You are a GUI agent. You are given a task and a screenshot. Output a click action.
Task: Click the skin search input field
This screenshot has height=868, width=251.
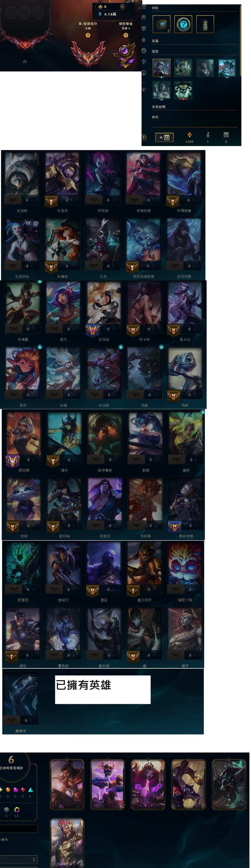(18, 828)
